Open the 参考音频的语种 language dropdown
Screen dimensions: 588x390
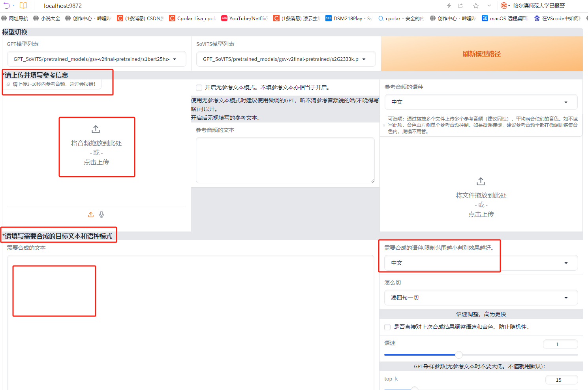481,102
